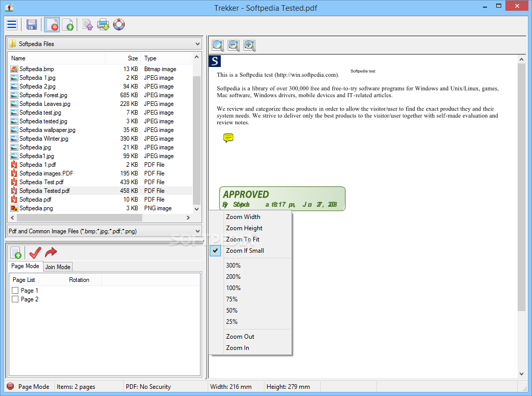
Task: Click the red curved arrow redo icon
Action: click(x=51, y=252)
